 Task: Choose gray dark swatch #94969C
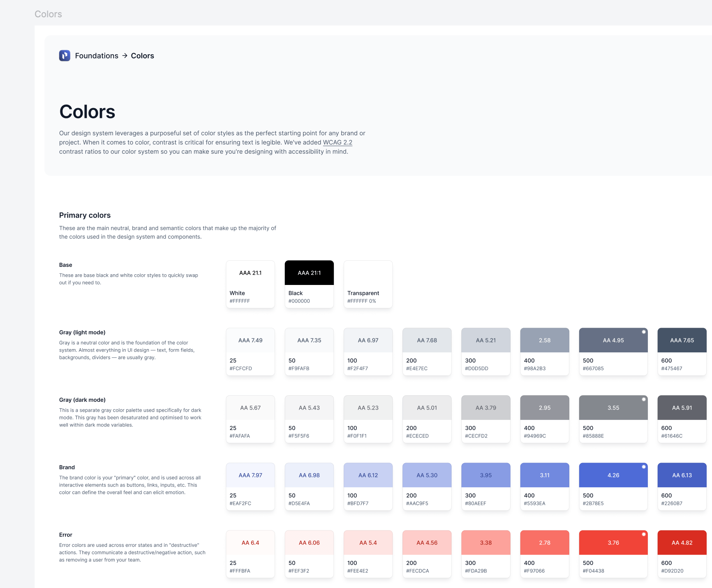[545, 419]
